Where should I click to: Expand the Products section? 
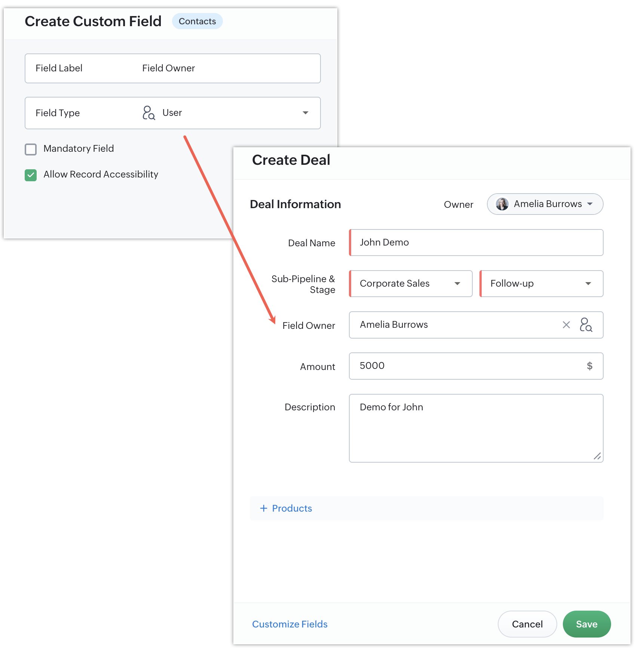(x=426, y=508)
